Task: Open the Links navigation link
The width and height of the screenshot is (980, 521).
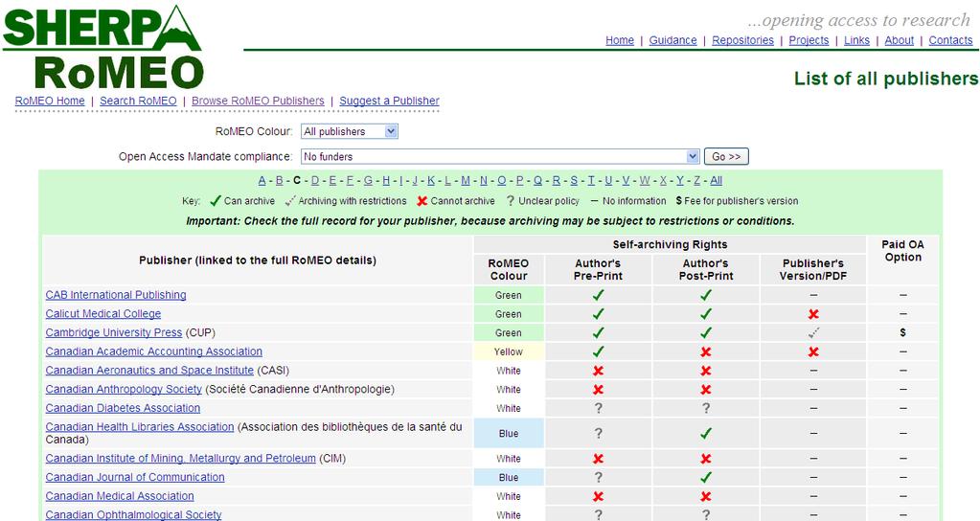Action: pos(856,40)
